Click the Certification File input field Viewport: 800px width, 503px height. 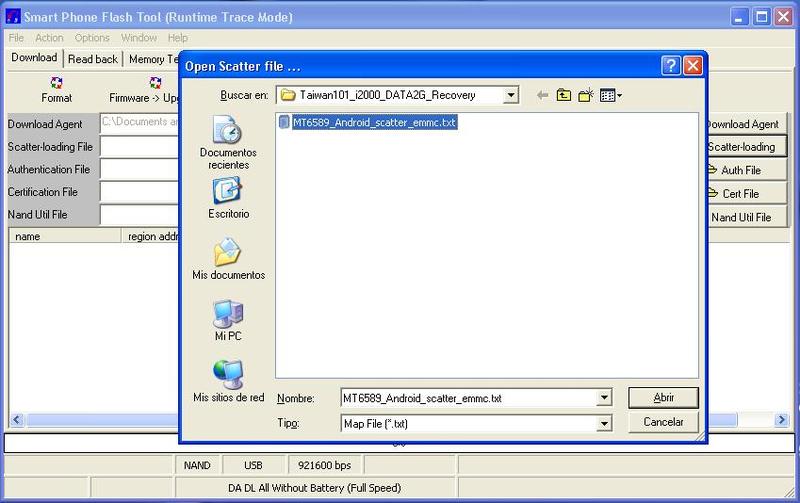(x=140, y=192)
